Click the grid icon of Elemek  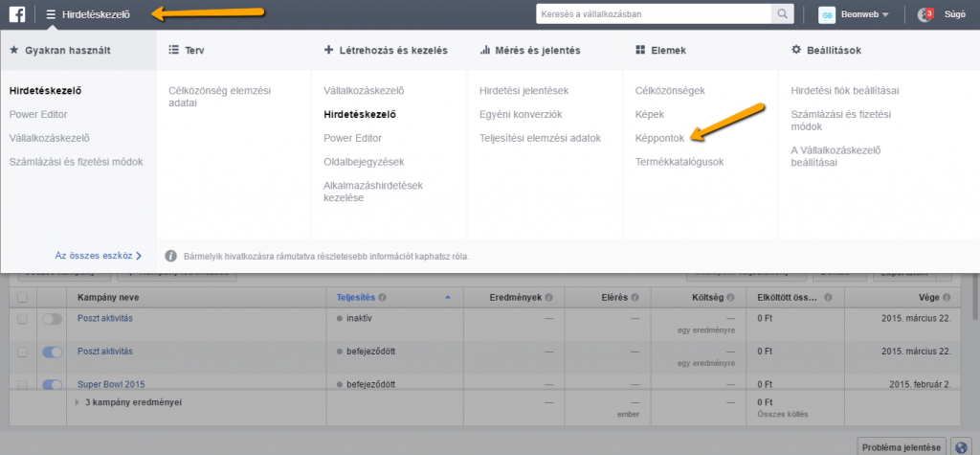[640, 50]
